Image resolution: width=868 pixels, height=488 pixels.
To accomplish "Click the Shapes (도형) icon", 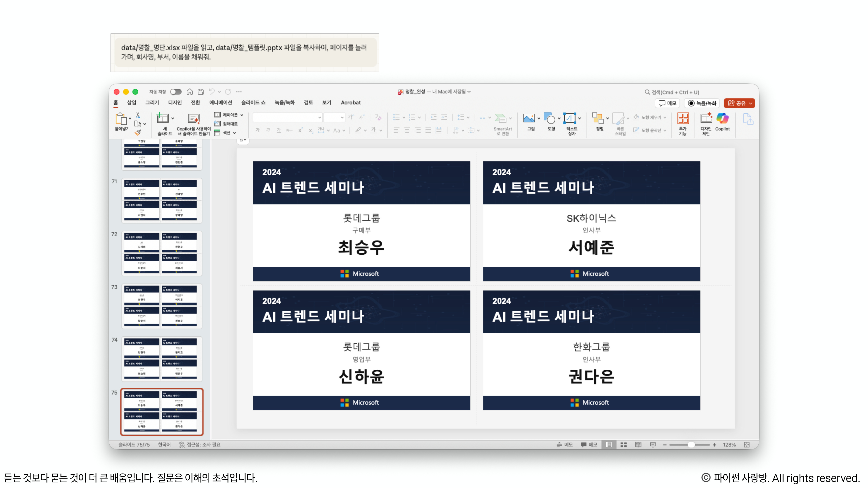I will point(549,119).
